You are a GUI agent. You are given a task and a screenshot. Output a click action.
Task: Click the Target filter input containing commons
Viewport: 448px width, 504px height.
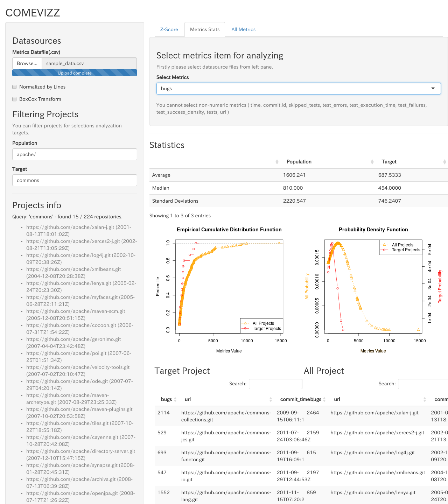coord(75,180)
